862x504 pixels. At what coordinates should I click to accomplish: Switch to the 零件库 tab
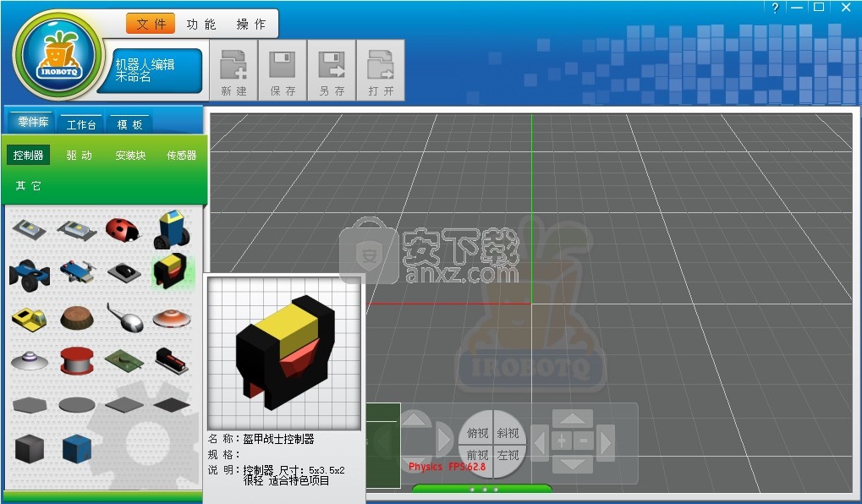33,122
